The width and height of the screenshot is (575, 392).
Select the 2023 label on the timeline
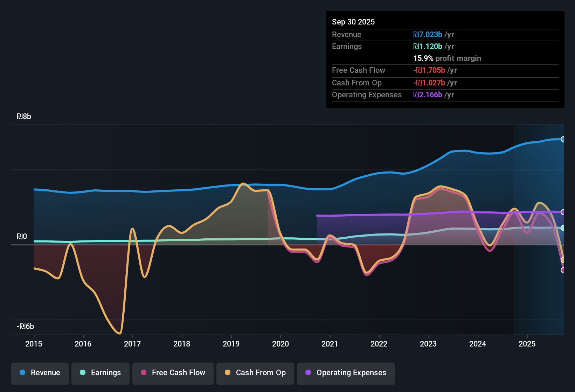(x=429, y=344)
